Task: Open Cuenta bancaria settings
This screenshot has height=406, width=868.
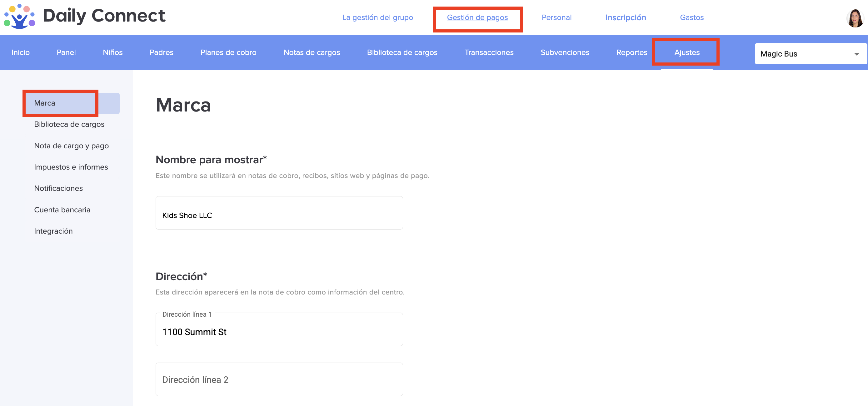Action: click(x=62, y=210)
